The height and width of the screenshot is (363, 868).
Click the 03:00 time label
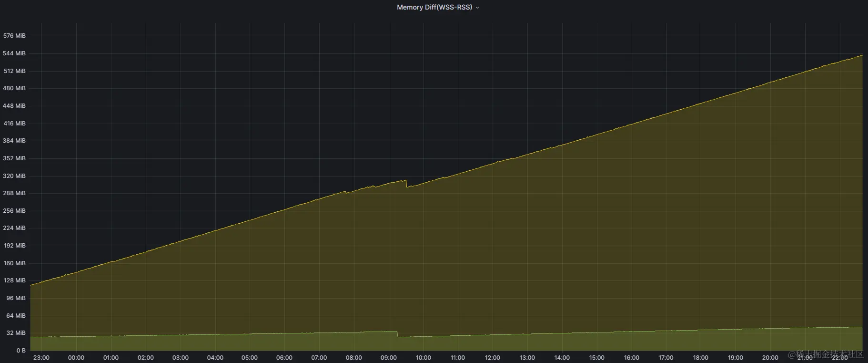(181, 358)
